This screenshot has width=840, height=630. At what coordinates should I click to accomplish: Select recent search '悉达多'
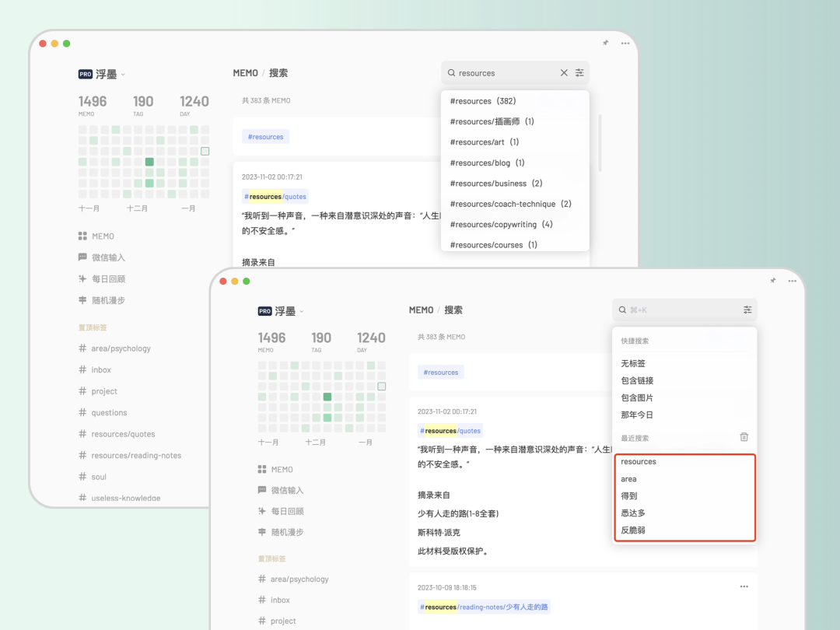[633, 513]
